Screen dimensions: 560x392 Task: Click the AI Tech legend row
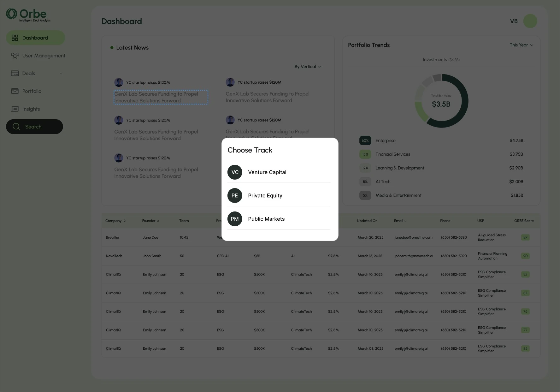(441, 182)
